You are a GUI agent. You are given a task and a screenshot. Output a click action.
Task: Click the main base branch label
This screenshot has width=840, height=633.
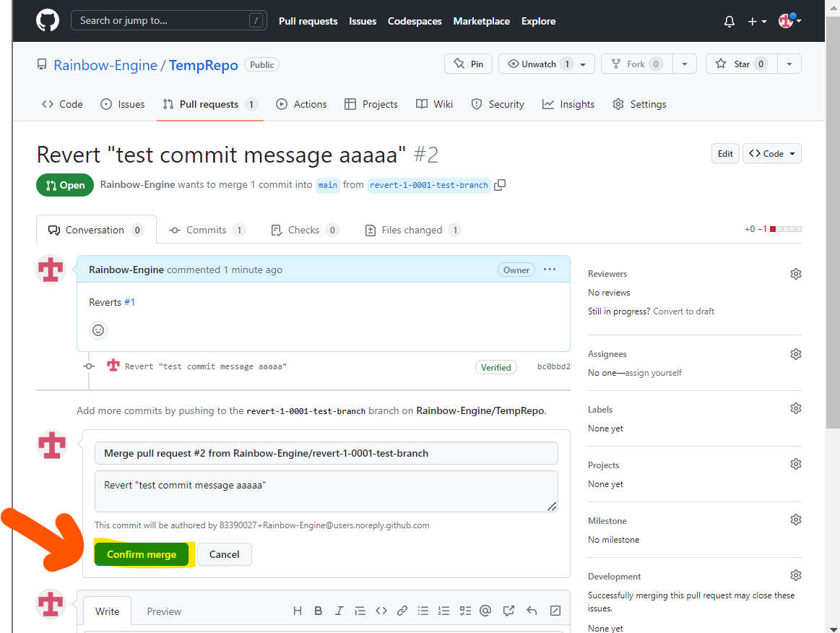tap(328, 185)
